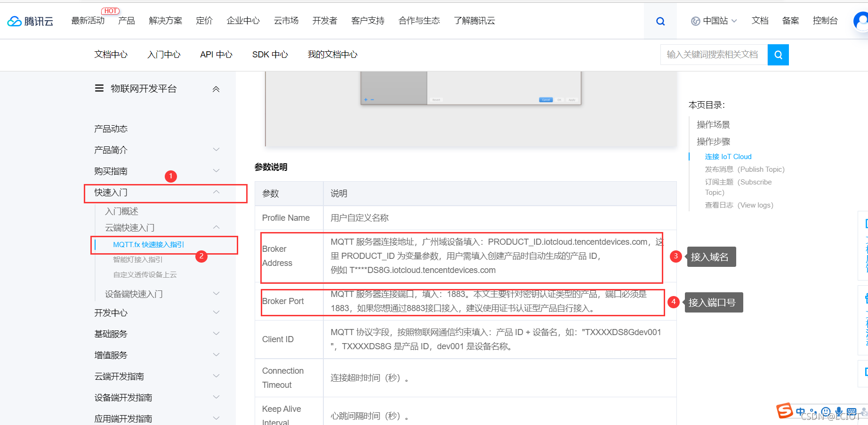Click the 参数说明 heading
868x425 pixels.
pyautogui.click(x=271, y=167)
